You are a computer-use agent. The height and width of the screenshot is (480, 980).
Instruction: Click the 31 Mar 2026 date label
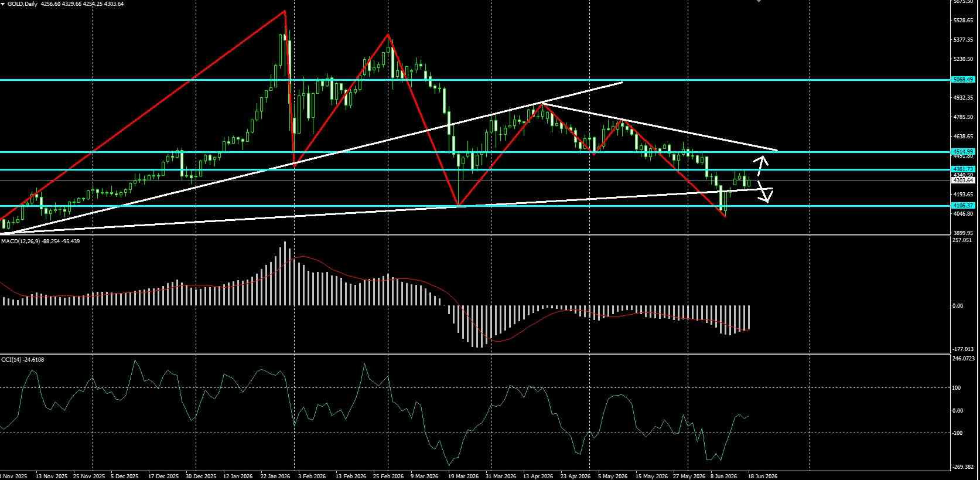coord(500,476)
